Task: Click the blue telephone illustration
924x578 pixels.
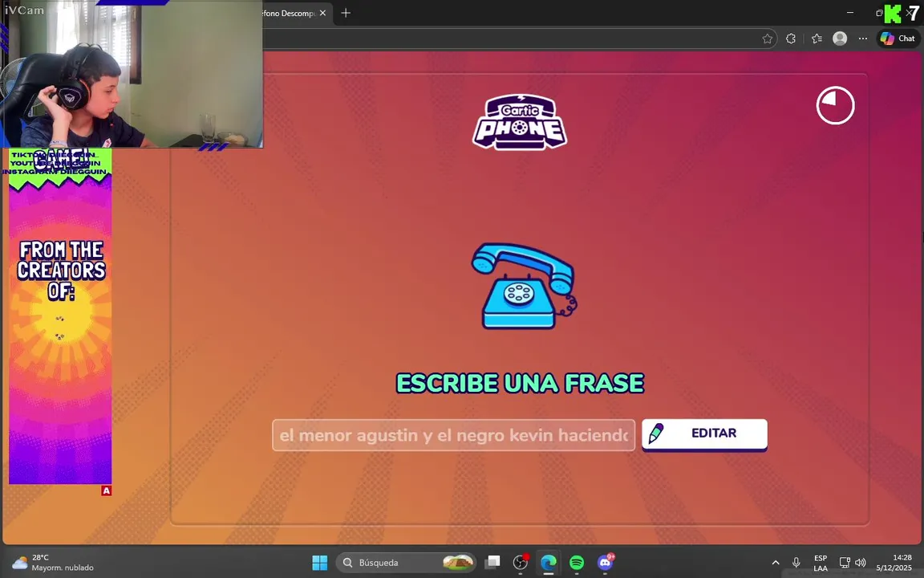Action: [523, 286]
